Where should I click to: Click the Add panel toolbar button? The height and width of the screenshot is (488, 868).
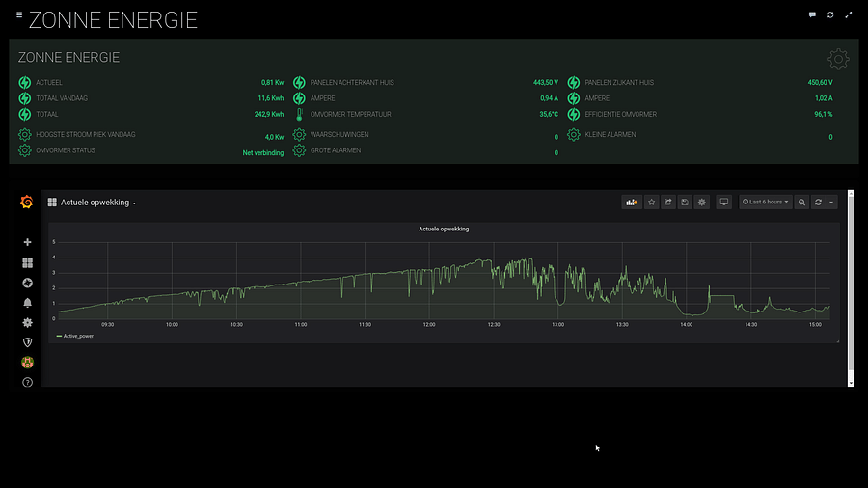[x=633, y=203]
